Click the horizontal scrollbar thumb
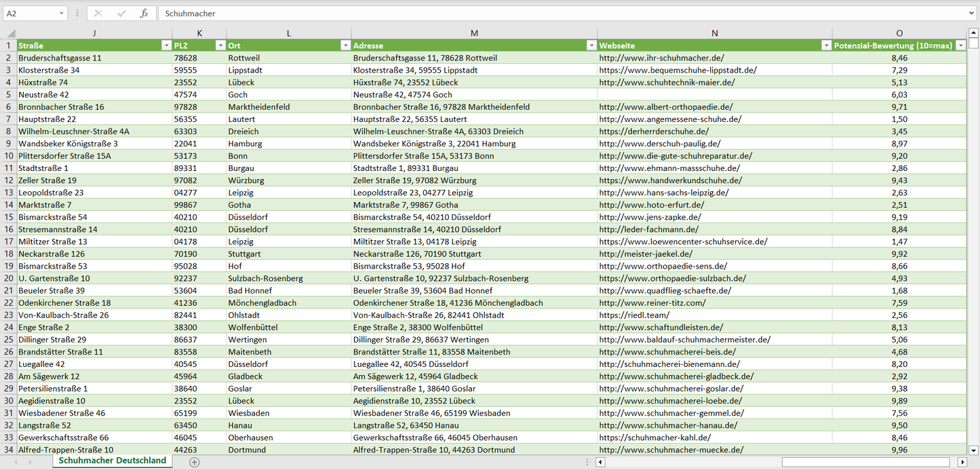 point(867,462)
